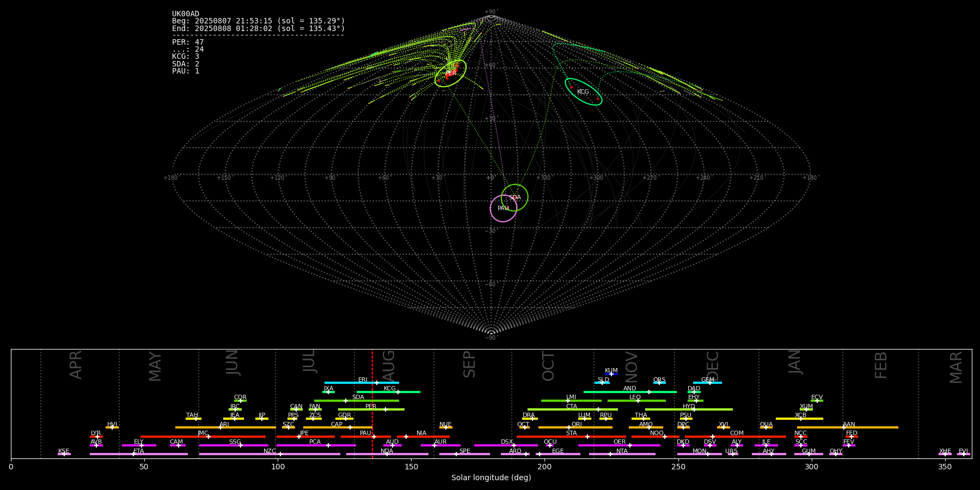Select the 'End: 20250808 01:28:02' line
Viewport: 980px width, 490px height.
point(259,28)
